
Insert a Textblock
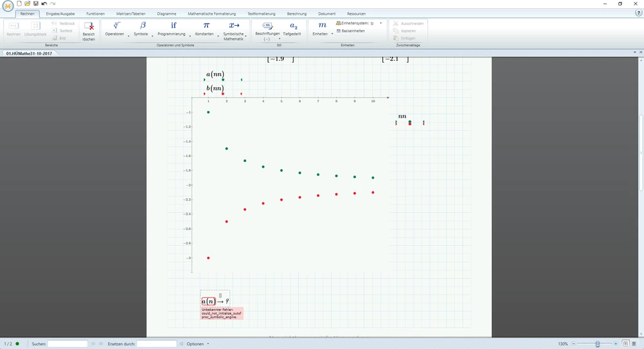coord(63,23)
